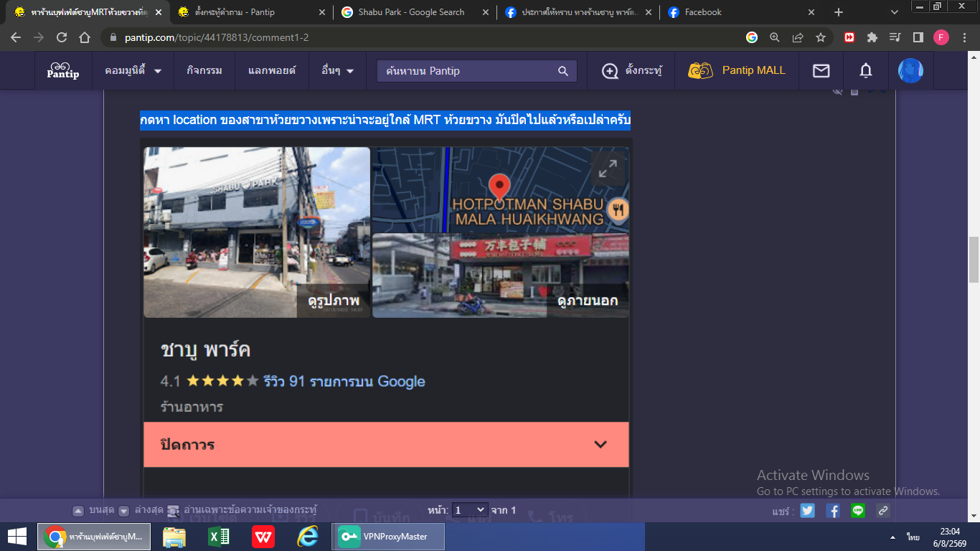Open File Explorer from the taskbar
The height and width of the screenshot is (551, 980).
click(174, 537)
